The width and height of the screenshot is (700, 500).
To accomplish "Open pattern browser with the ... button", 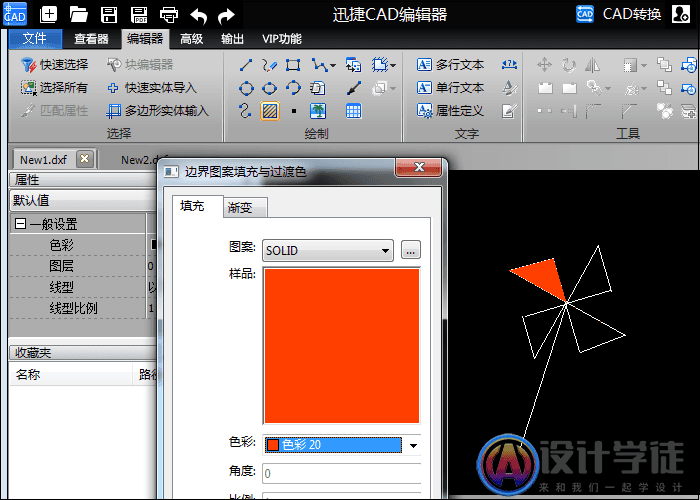I will (411, 250).
